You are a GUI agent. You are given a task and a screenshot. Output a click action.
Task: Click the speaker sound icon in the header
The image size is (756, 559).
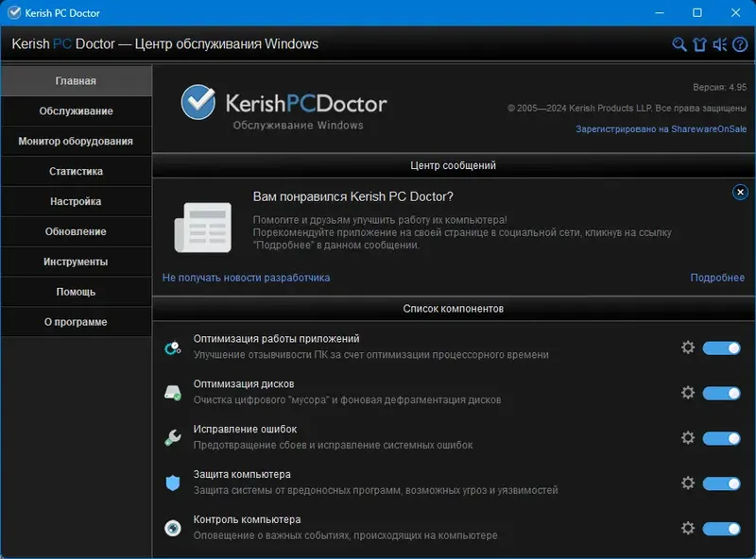(720, 43)
